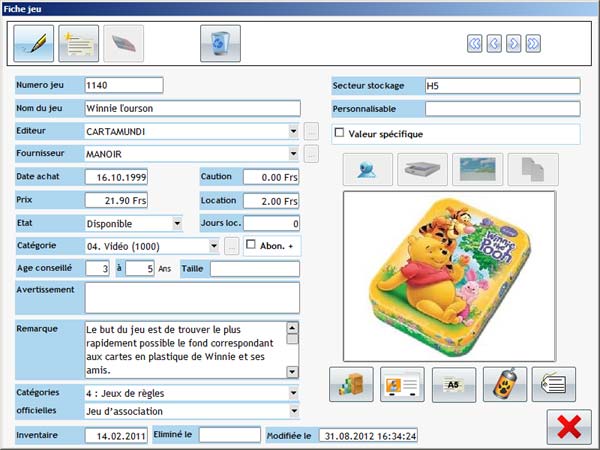Click the maximum age field showing 5
The image size is (600, 450).
pyautogui.click(x=140, y=269)
